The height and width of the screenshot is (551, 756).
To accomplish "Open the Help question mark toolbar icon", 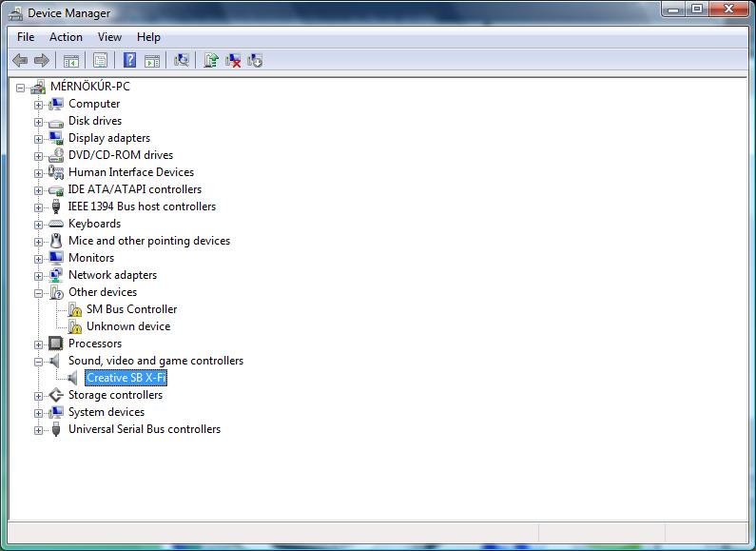I will [x=129, y=60].
